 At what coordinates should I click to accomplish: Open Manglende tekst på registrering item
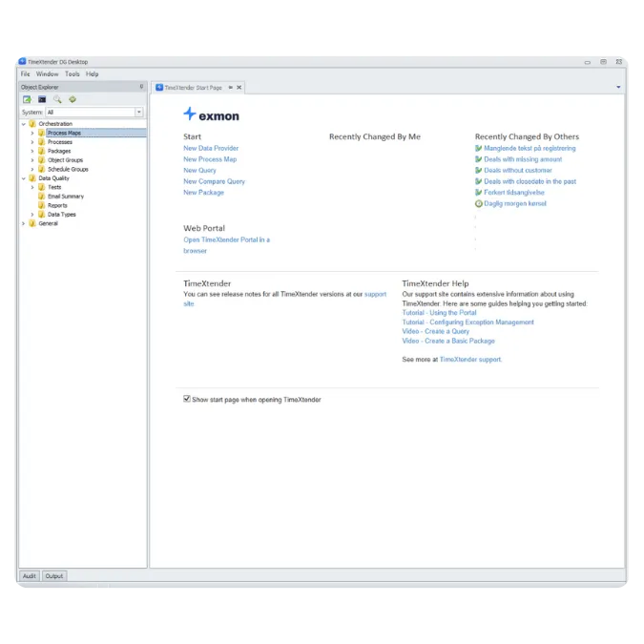click(530, 148)
